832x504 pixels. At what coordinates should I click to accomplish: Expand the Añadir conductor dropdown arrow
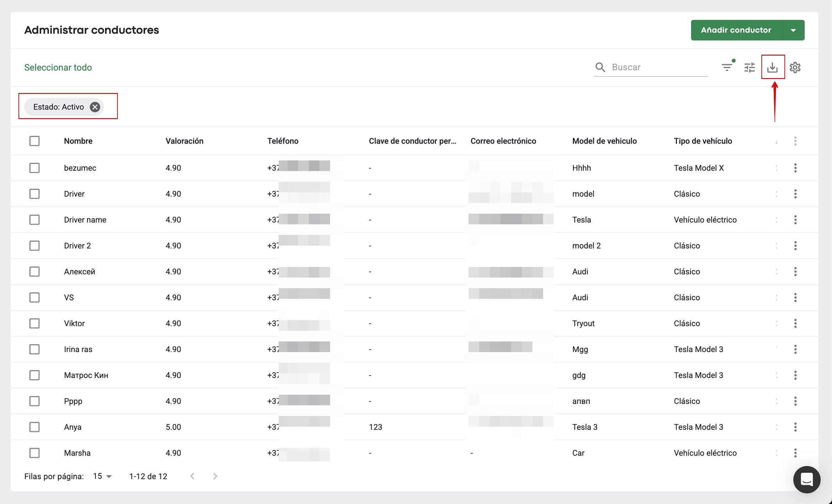point(793,30)
